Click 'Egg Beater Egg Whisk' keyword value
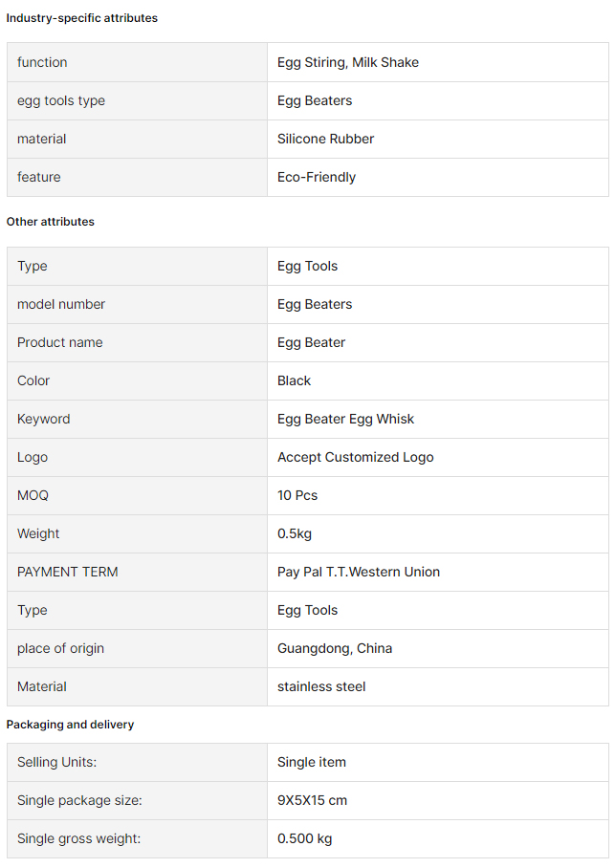This screenshot has width=615, height=868. (x=345, y=419)
